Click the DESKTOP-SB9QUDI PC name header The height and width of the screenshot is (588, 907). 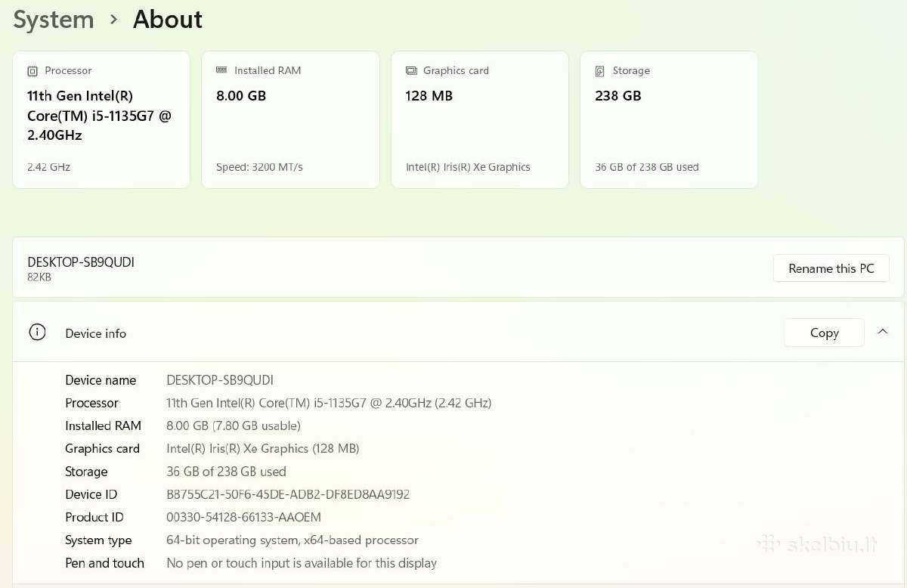[x=81, y=262]
